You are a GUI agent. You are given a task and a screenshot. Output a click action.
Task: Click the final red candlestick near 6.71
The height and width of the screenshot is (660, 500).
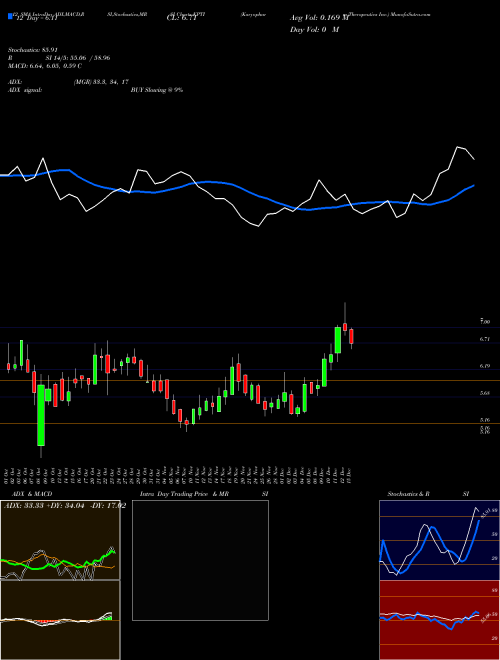coord(351,337)
